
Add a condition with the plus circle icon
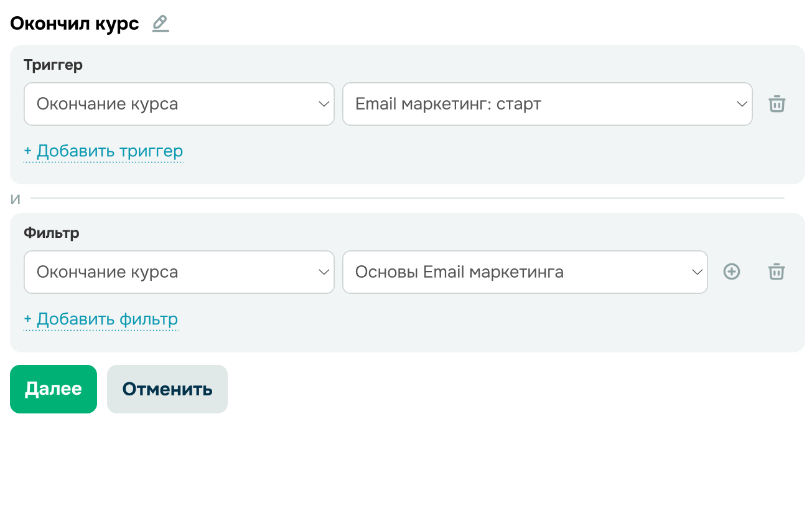click(x=732, y=272)
